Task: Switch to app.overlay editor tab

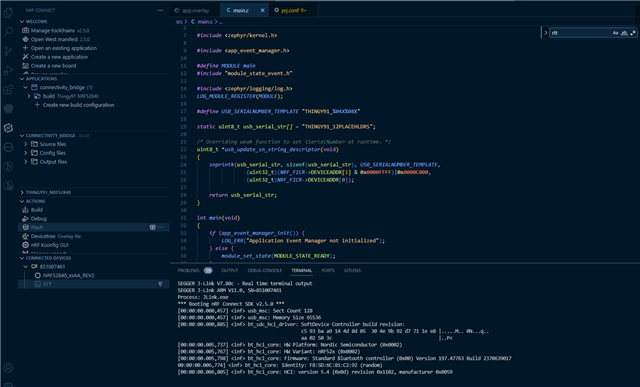Action: [x=195, y=11]
